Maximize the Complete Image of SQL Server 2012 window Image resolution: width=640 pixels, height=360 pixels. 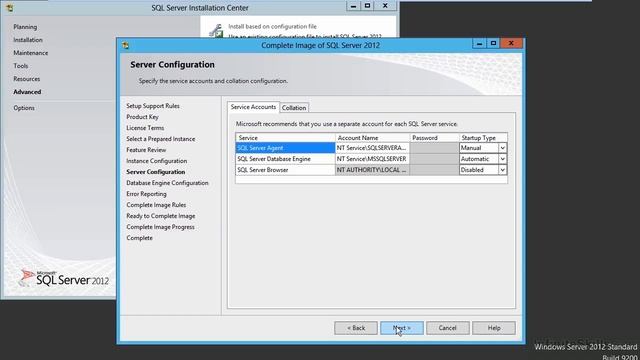(x=493, y=43)
